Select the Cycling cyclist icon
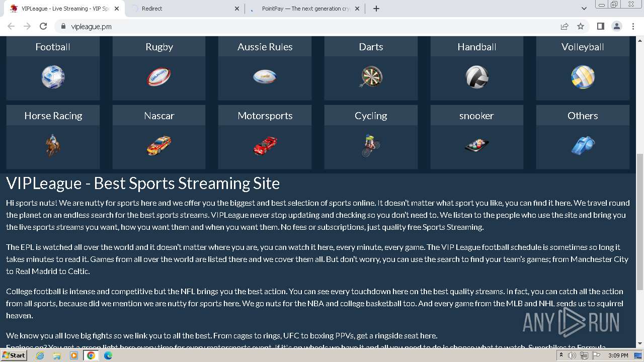 click(371, 146)
